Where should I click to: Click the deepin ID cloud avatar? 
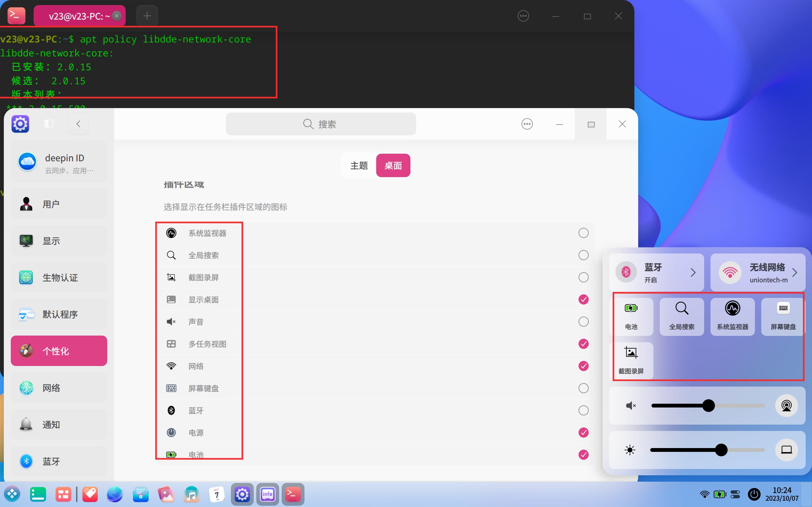pyautogui.click(x=27, y=161)
